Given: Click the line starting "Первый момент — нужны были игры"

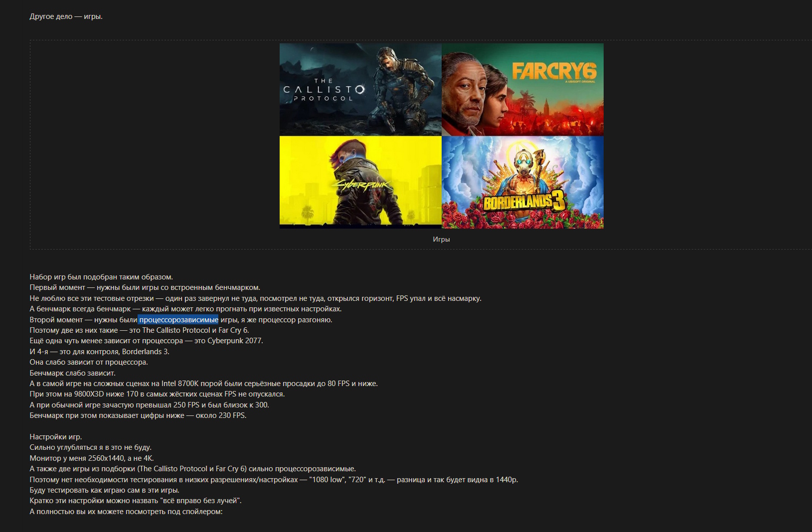Looking at the screenshot, I should pyautogui.click(x=145, y=287).
